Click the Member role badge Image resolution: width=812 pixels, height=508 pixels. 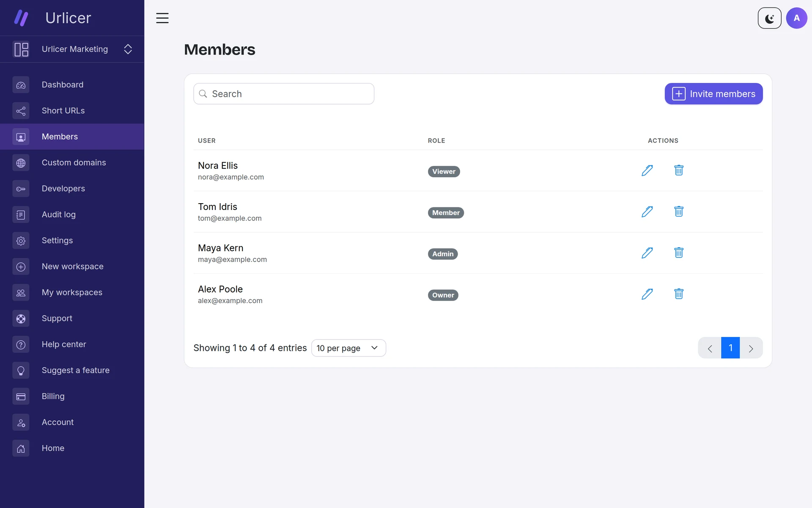pyautogui.click(x=446, y=213)
